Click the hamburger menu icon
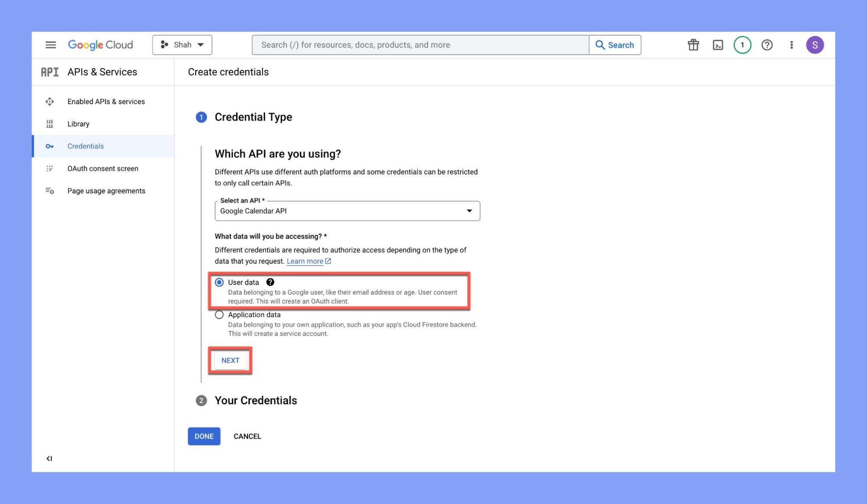Screen dimensions: 867x504 (50, 44)
